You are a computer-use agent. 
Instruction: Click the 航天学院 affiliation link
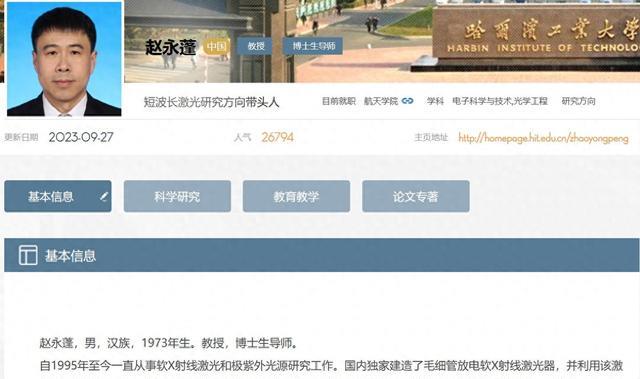(x=381, y=101)
